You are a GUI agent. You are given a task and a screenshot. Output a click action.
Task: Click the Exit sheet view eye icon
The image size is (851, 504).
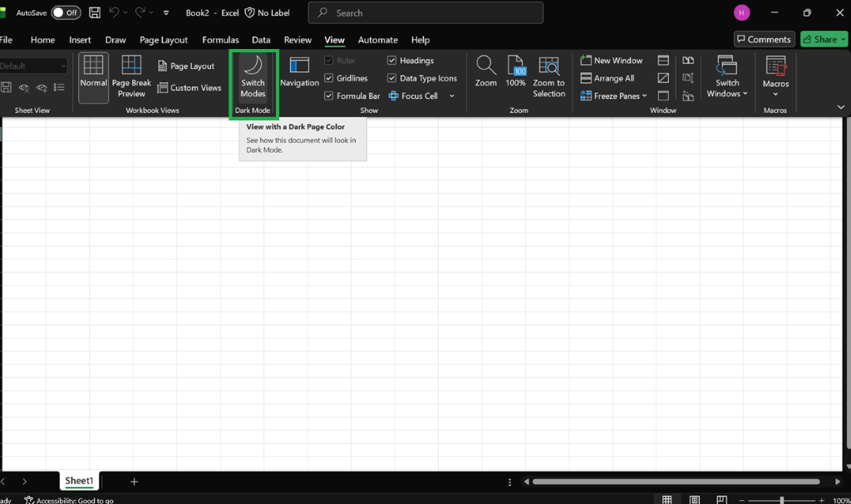click(x=24, y=87)
